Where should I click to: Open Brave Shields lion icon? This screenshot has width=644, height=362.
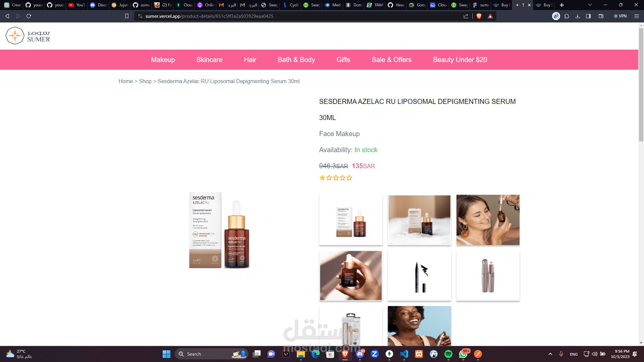click(x=479, y=16)
